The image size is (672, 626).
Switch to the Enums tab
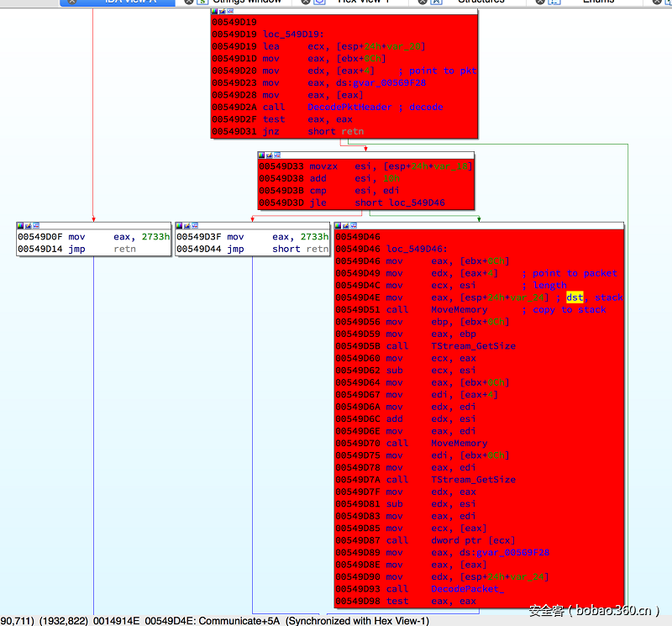click(598, 2)
